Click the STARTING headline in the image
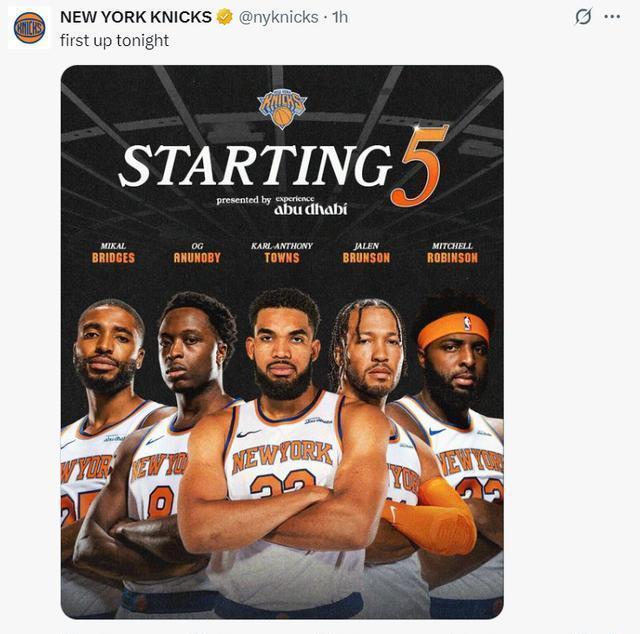 pyautogui.click(x=256, y=166)
